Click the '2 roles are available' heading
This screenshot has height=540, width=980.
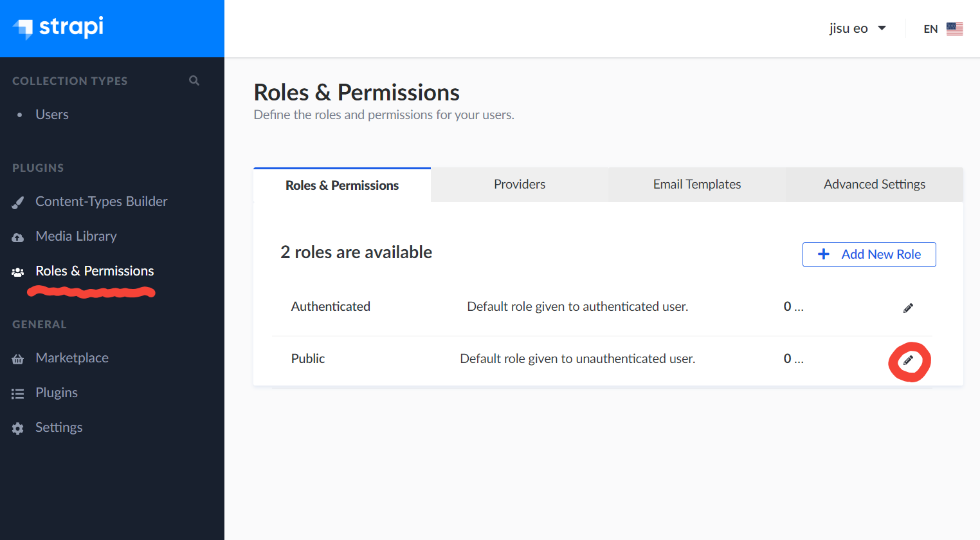point(356,252)
